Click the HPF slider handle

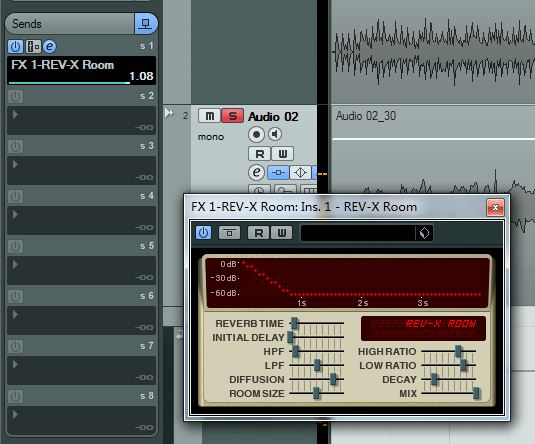coord(295,351)
